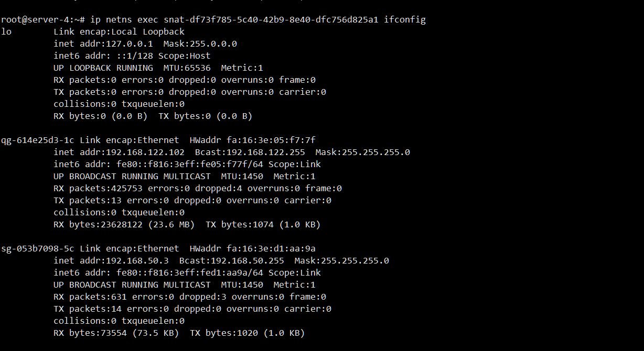This screenshot has height=351, width=644.
Task: Click the sg-053b7098-5c interface name
Action: 38,248
